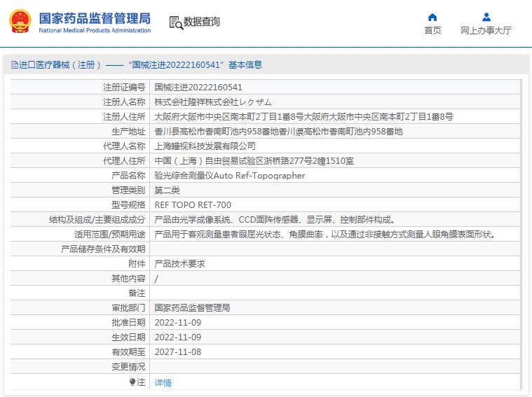
Task: Select the 适用范围/预期用途 description value
Action: point(326,235)
